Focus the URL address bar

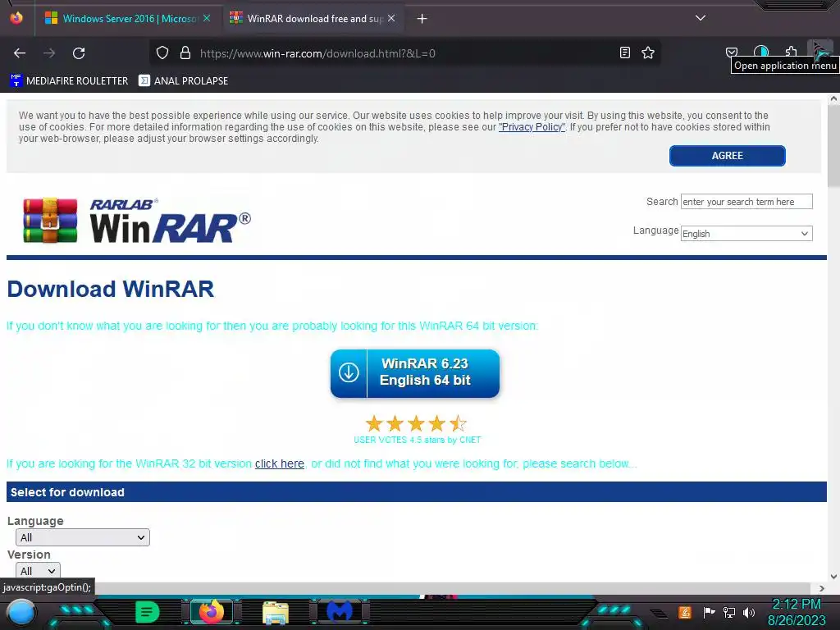404,53
